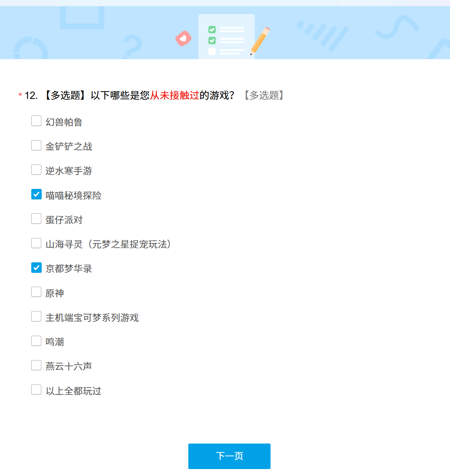Click the pink heart speech bubble icon
450x476 pixels.
pyautogui.click(x=183, y=39)
